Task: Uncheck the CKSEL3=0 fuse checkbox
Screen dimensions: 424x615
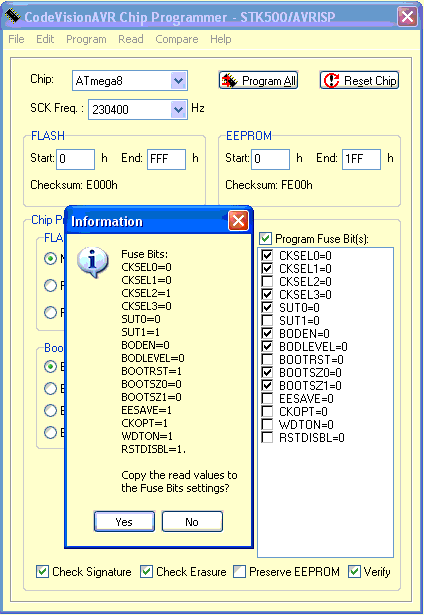Action: [x=267, y=294]
